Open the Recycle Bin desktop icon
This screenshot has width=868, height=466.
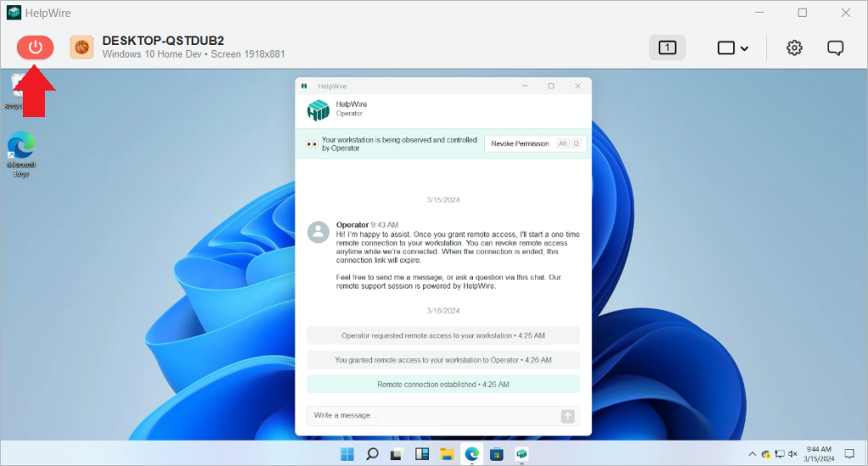(18, 90)
